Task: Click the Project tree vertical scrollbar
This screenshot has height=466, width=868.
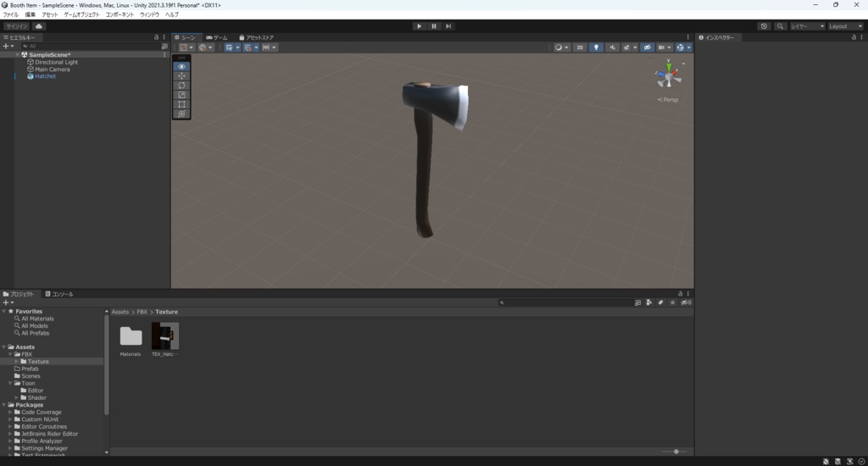Action: (x=106, y=365)
